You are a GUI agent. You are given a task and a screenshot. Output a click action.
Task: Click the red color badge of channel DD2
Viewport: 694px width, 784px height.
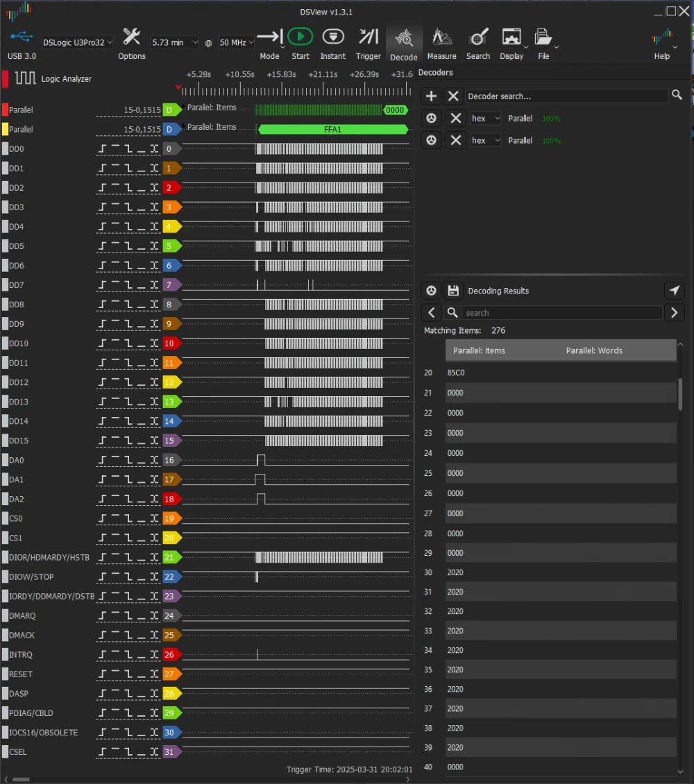171,187
